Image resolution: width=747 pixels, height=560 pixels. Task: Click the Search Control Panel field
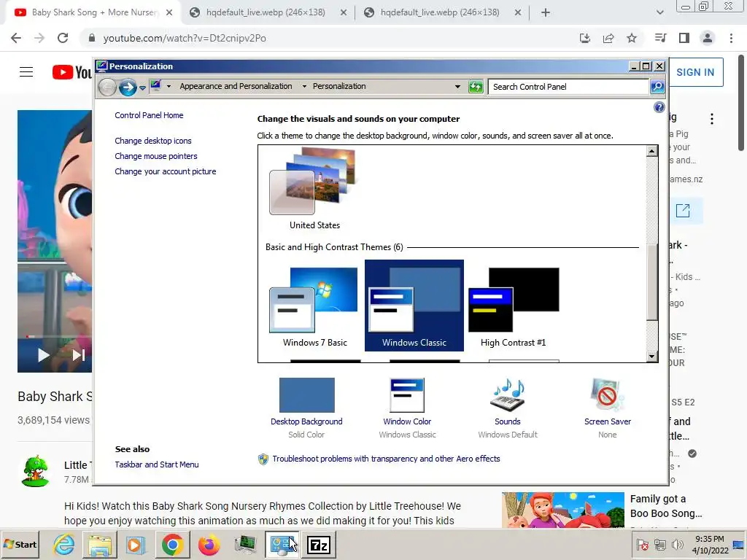click(569, 87)
